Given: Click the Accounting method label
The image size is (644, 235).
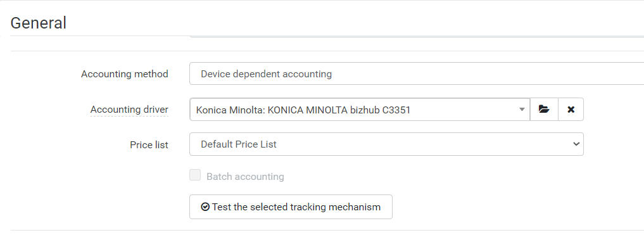Looking at the screenshot, I should 125,74.
